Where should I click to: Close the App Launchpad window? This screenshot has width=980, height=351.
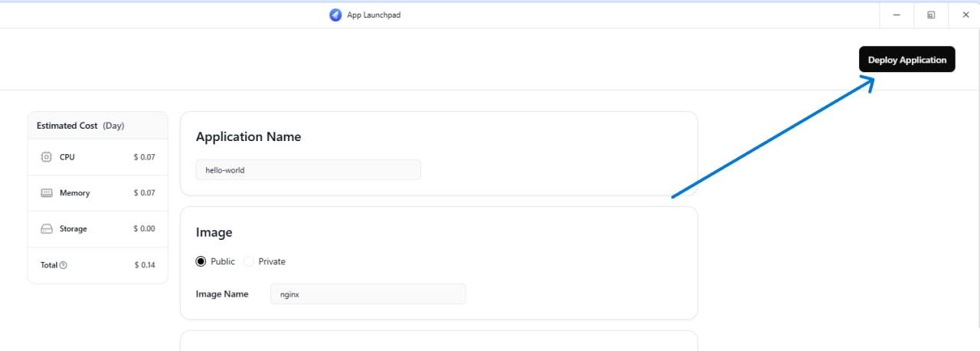click(965, 15)
